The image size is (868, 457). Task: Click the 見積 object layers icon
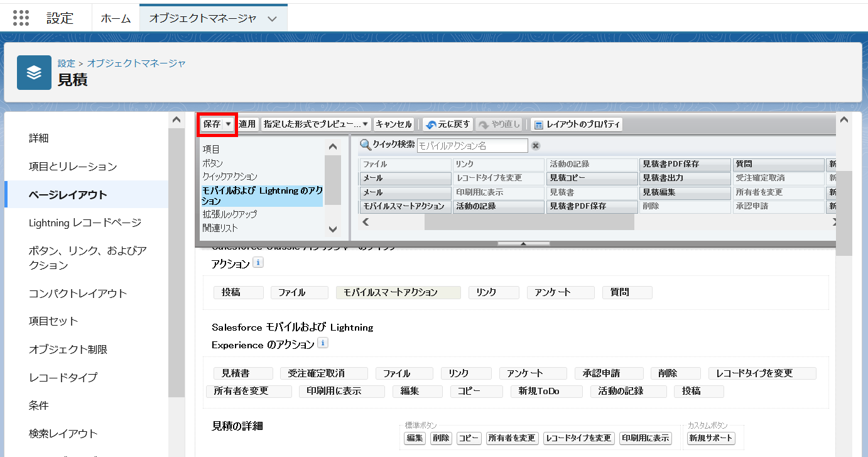(x=34, y=73)
